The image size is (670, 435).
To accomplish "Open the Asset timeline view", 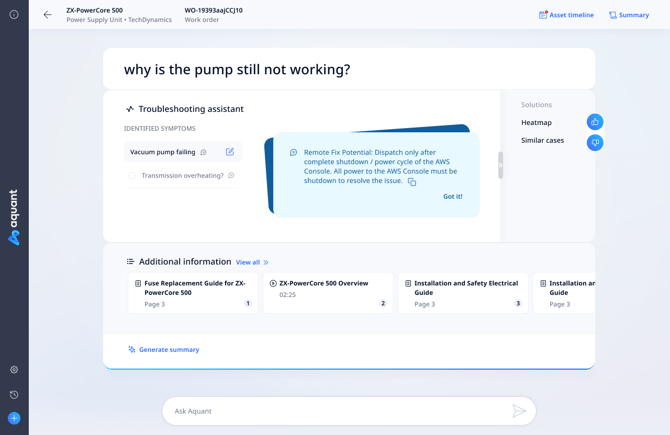I will tap(566, 15).
